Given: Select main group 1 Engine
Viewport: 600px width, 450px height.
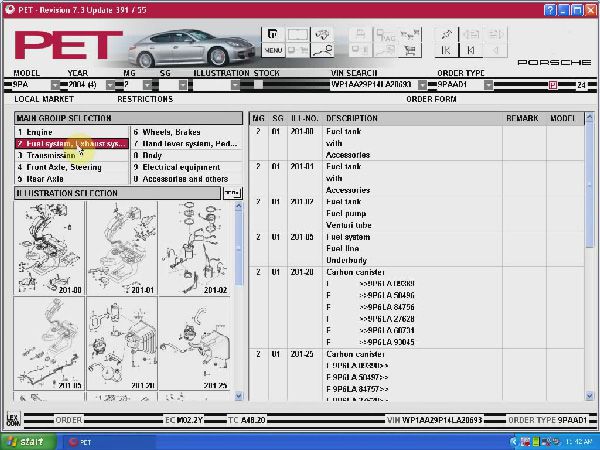Looking at the screenshot, I should (72, 132).
